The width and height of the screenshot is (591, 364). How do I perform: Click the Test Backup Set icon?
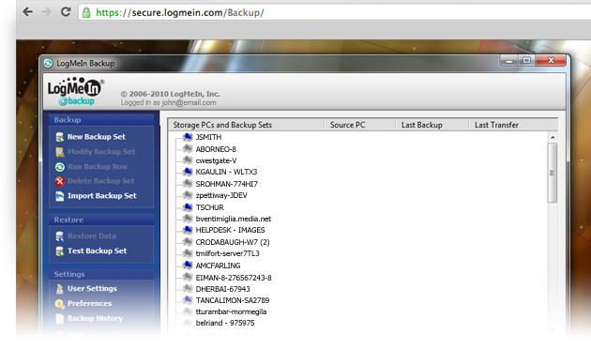pos(59,251)
